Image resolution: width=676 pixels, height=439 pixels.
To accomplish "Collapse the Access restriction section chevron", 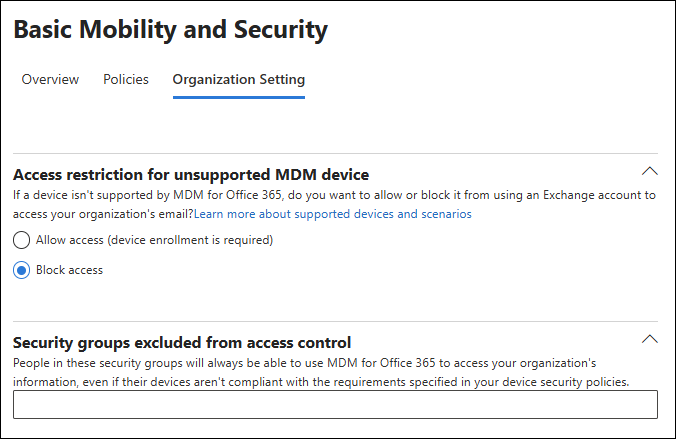I will [x=649, y=170].
